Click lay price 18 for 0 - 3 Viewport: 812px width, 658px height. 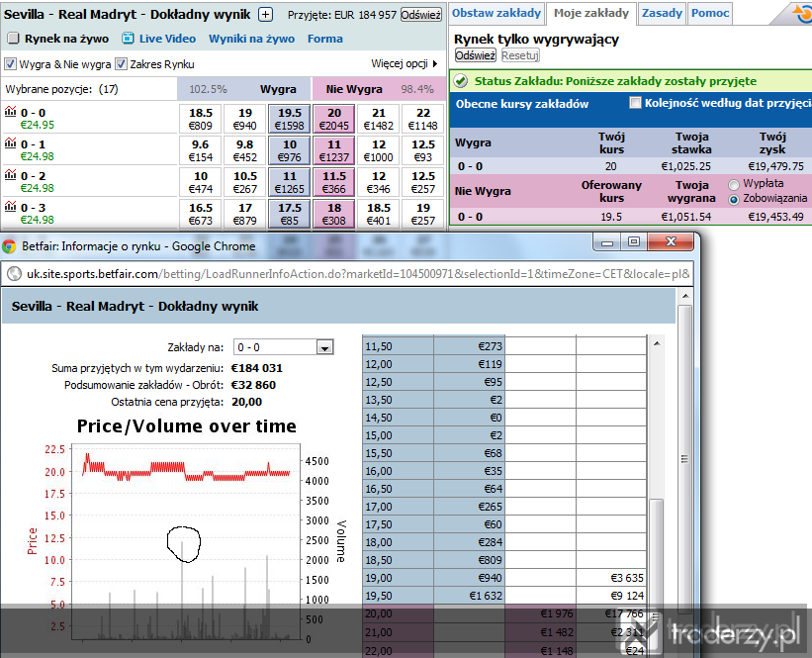(334, 214)
